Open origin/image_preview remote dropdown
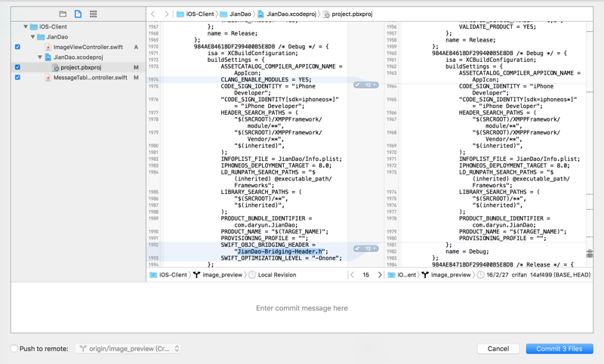This screenshot has height=364, width=604. click(x=128, y=349)
